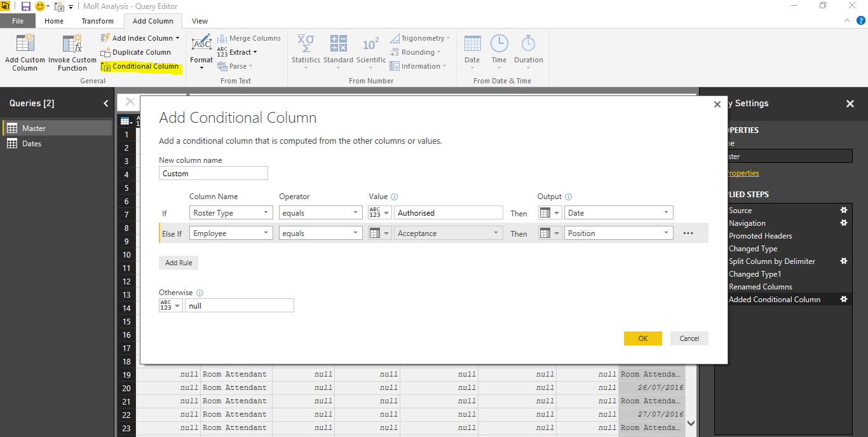Close the Add Conditional Column dialog
868x437 pixels.
(x=717, y=104)
